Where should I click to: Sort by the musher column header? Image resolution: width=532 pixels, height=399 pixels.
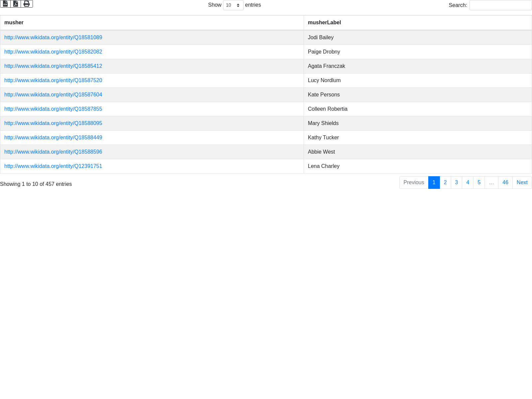point(14,23)
